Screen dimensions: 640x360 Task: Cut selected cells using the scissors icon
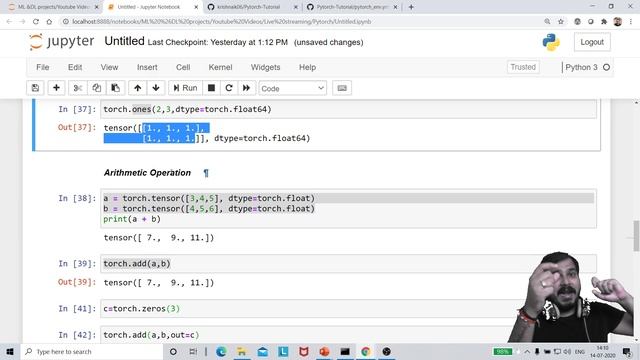point(78,88)
